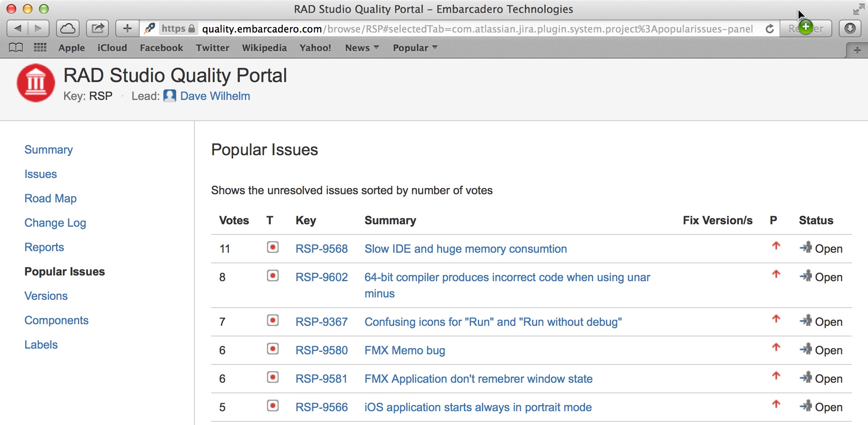Image resolution: width=868 pixels, height=425 pixels.
Task: Click the iCloud bookmark
Action: pyautogui.click(x=112, y=48)
